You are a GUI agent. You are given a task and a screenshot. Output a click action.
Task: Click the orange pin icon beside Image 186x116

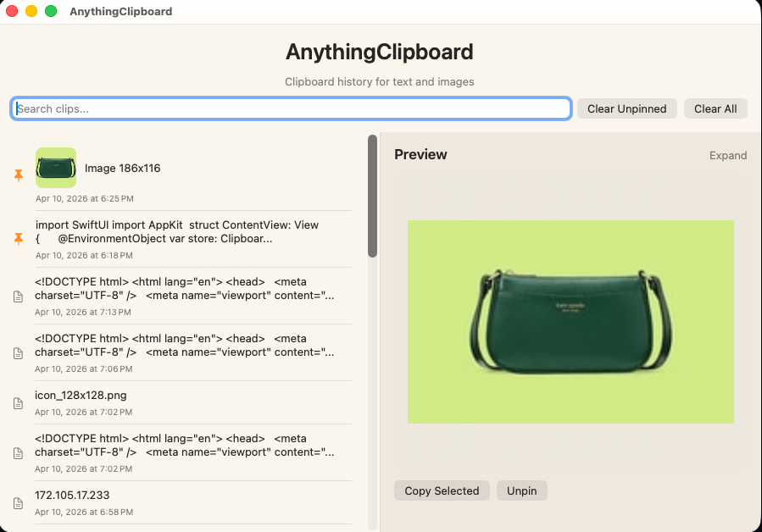point(19,175)
